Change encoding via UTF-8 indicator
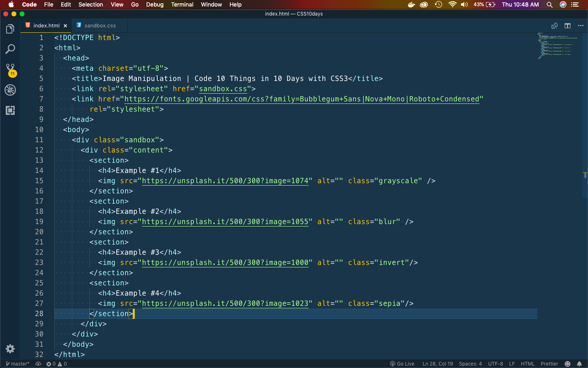The width and height of the screenshot is (588, 368). (496, 364)
